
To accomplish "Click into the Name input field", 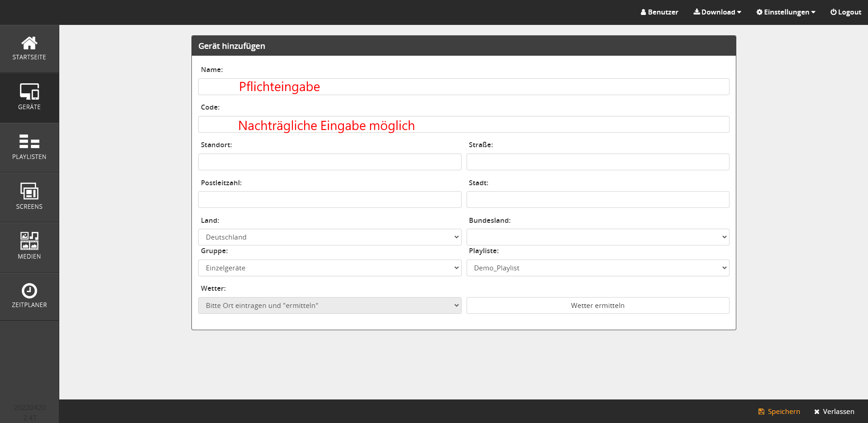I will point(463,87).
